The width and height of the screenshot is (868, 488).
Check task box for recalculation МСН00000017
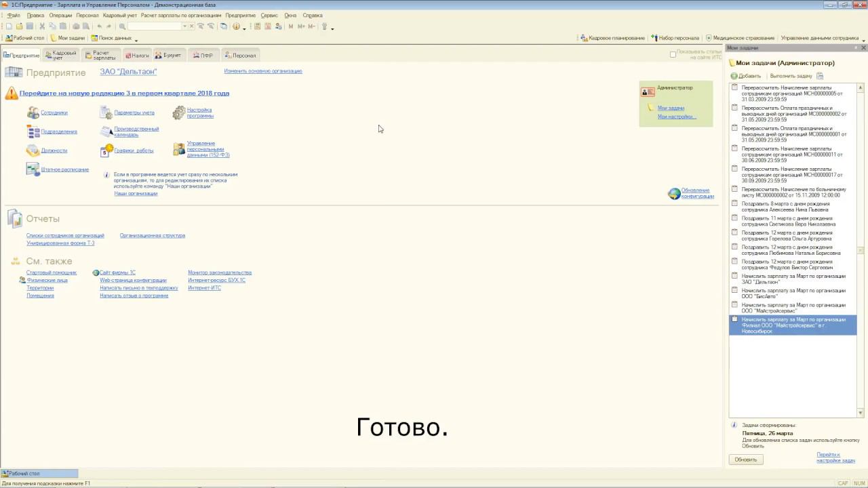734,169
